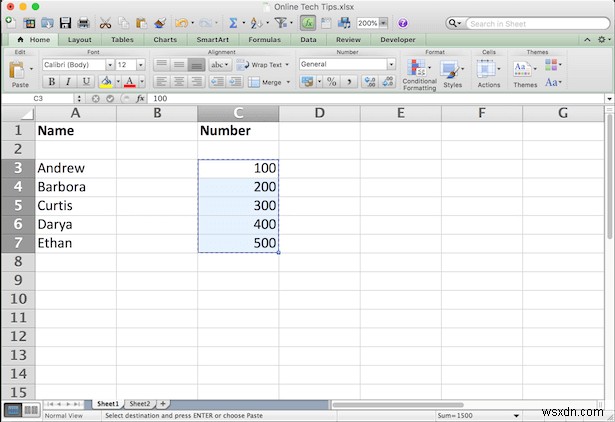Align text to top of cell
This screenshot has width=615, height=422.
(x=162, y=65)
